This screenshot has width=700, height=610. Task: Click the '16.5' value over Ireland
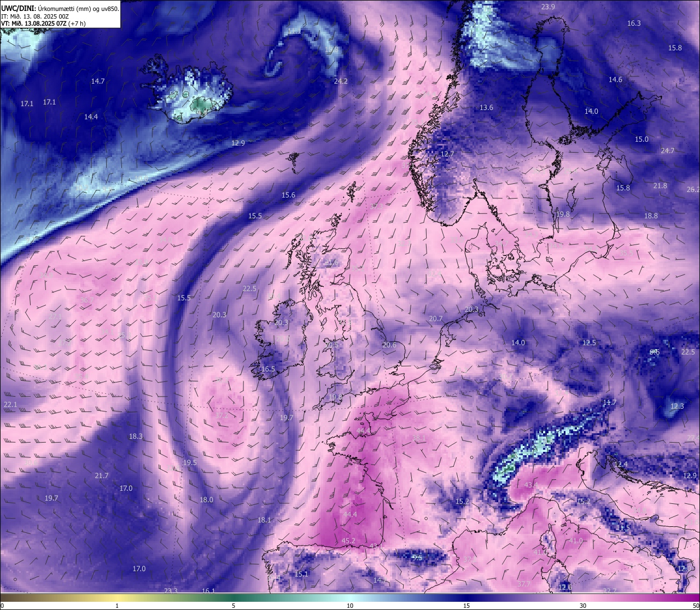point(268,369)
